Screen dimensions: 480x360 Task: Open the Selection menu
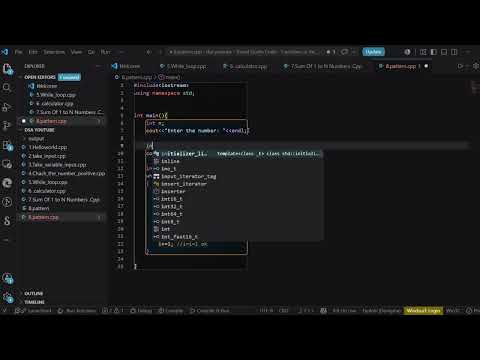(54, 52)
